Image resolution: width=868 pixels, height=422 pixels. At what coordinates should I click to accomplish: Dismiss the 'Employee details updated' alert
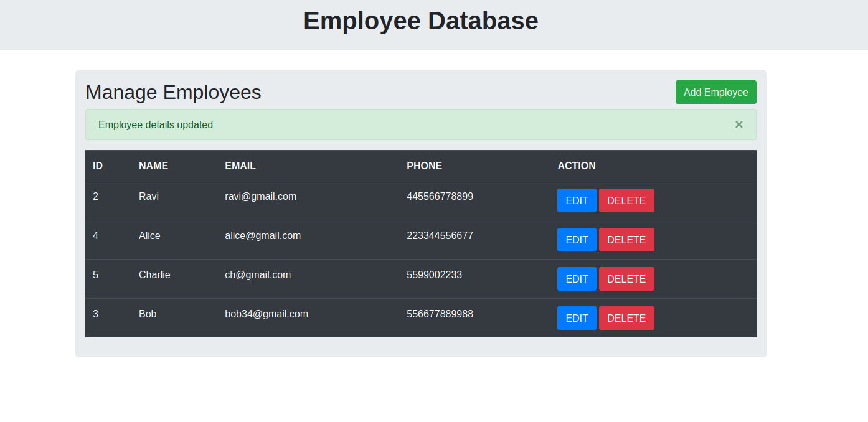point(738,124)
